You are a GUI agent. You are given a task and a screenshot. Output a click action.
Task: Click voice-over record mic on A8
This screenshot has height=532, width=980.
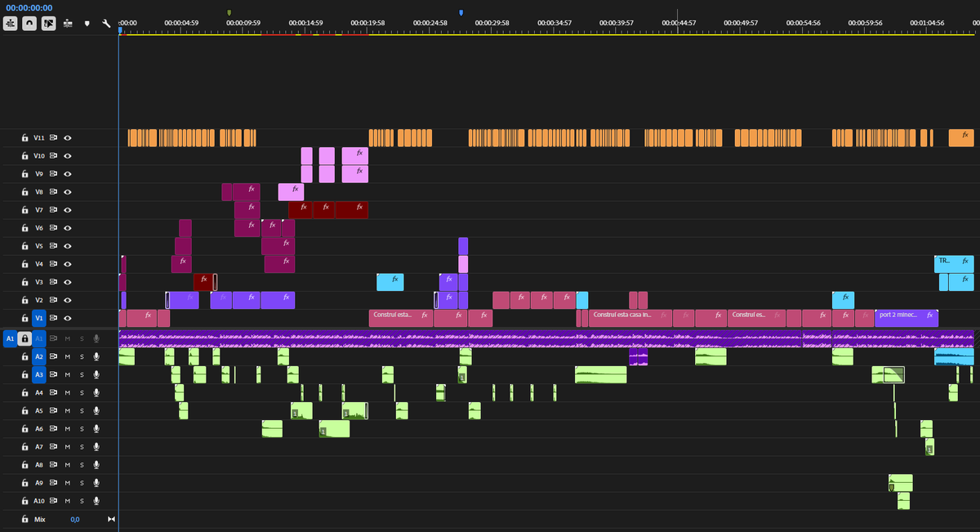(x=96, y=464)
